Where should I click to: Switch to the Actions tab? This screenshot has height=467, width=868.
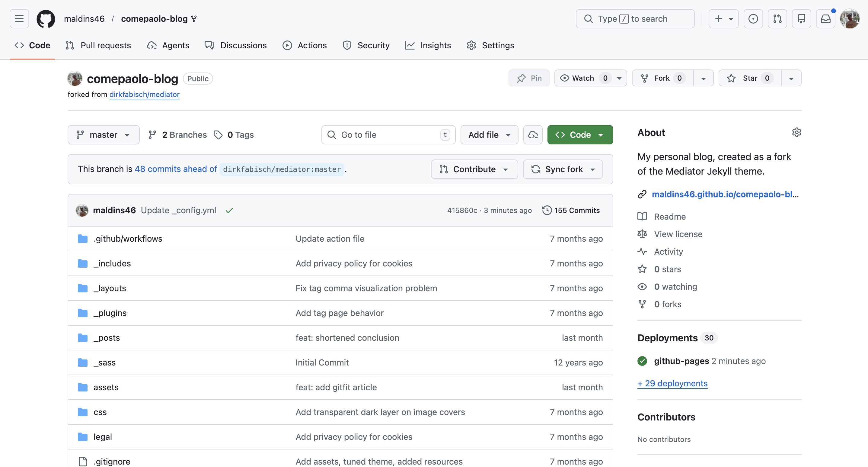[x=305, y=45]
